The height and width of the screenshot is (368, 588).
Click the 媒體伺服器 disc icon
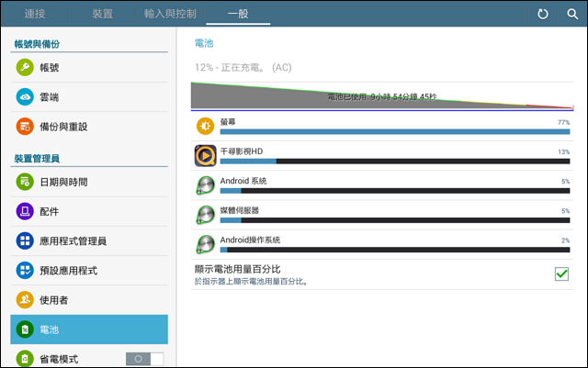coord(205,215)
